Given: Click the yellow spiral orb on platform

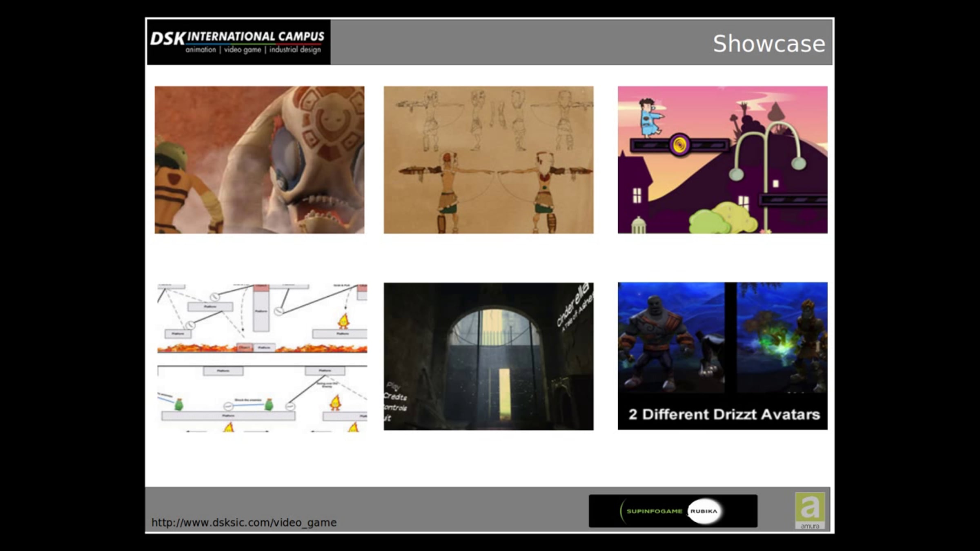Looking at the screenshot, I should point(679,145).
